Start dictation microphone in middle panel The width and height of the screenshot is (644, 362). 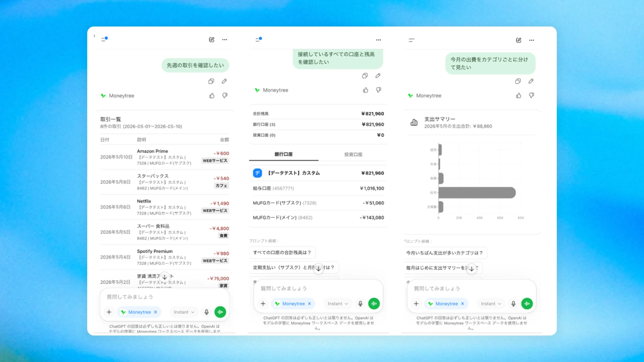point(360,304)
